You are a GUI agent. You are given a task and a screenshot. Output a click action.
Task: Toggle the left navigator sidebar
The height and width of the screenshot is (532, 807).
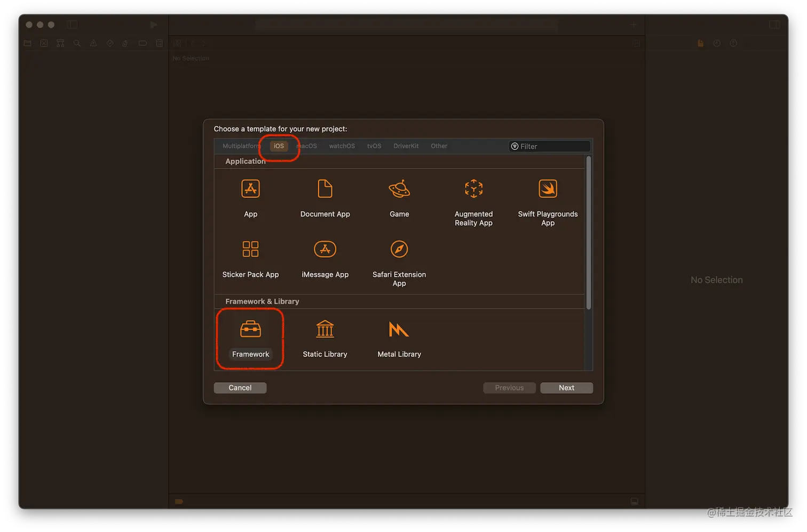(72, 25)
